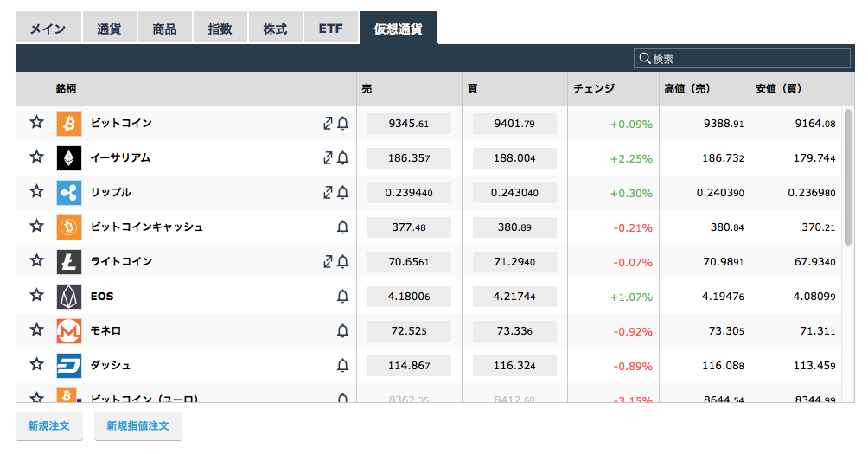Sort by the 銘柄 column header
This screenshot has height=454, width=868.
(66, 88)
